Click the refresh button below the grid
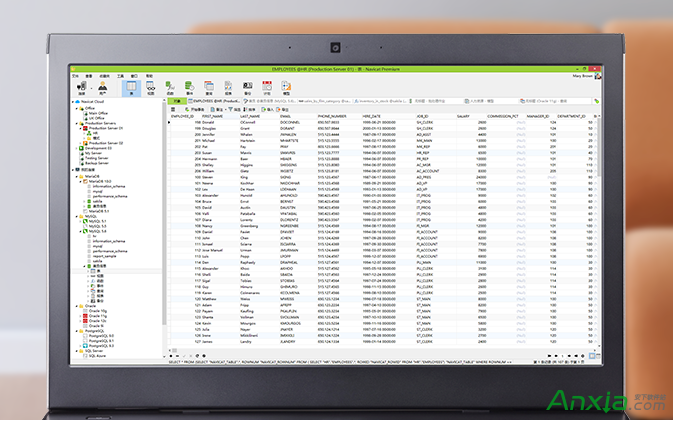Viewport: 673px width, 421px height. [197, 356]
